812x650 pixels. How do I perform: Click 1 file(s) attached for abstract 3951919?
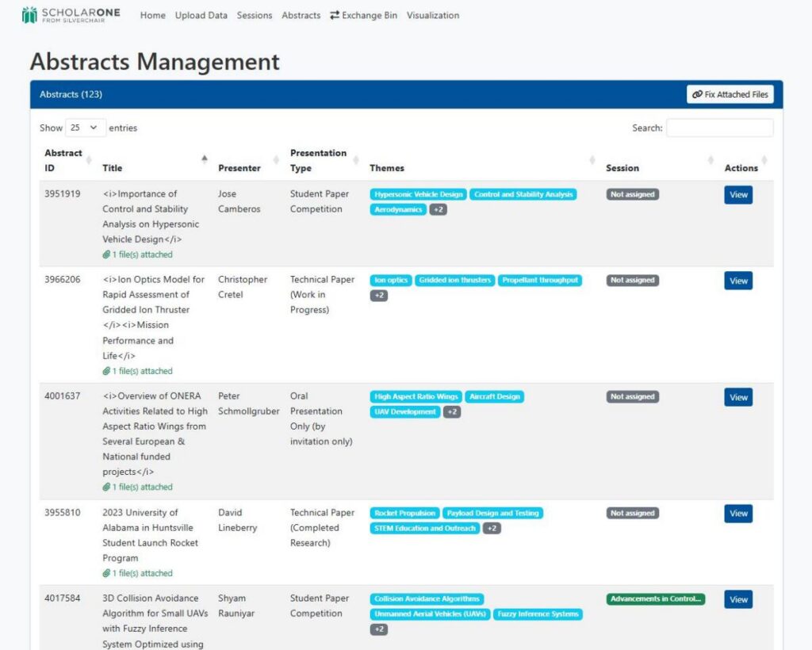(x=138, y=254)
